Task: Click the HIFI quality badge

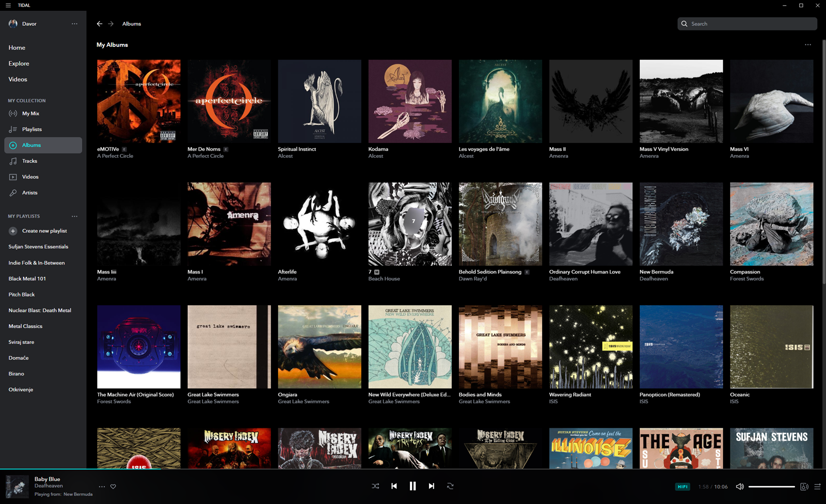Action: (x=682, y=486)
